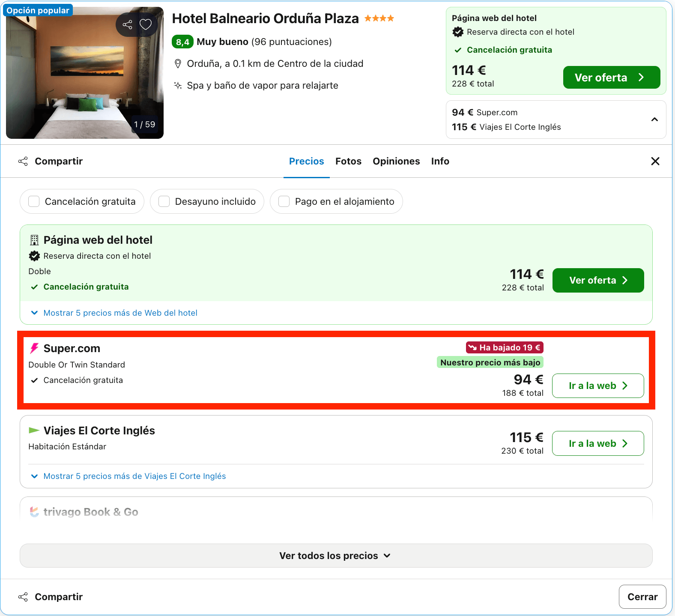Click the Super.com lightning logo
675x616 pixels.
pyautogui.click(x=34, y=348)
